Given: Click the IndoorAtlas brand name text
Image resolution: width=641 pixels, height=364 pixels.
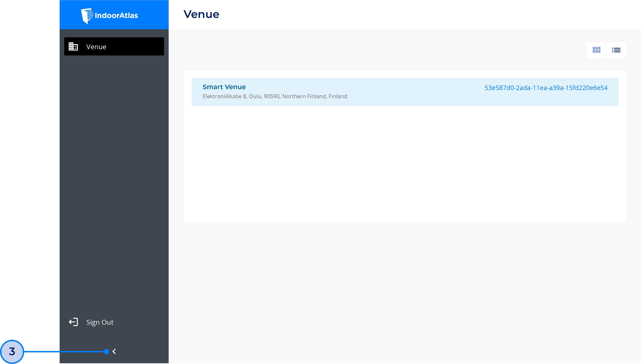Looking at the screenshot, I should pyautogui.click(x=116, y=15).
